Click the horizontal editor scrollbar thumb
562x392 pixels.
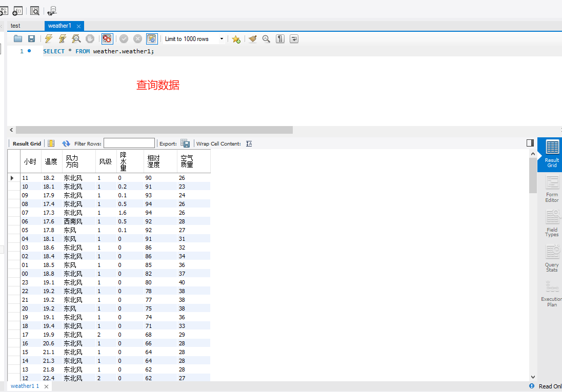pyautogui.click(x=154, y=130)
